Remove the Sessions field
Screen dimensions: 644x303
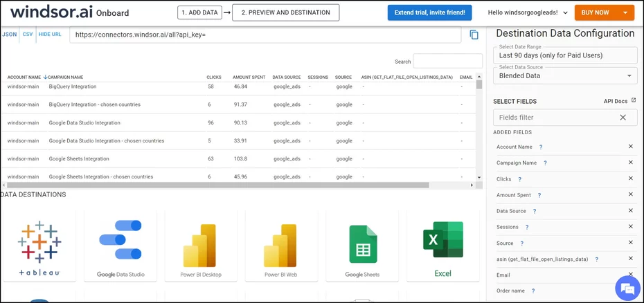tap(630, 227)
